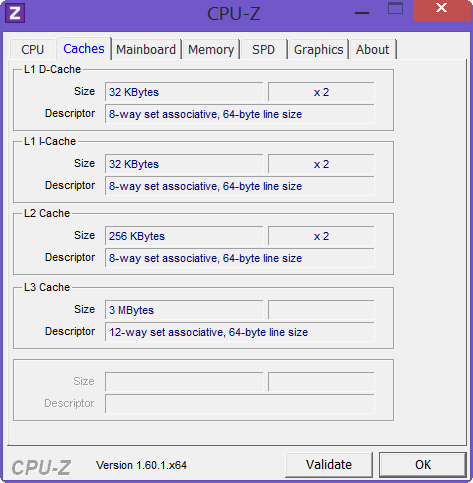
Task: Minimize the CPU-Z window
Action: 362,13
